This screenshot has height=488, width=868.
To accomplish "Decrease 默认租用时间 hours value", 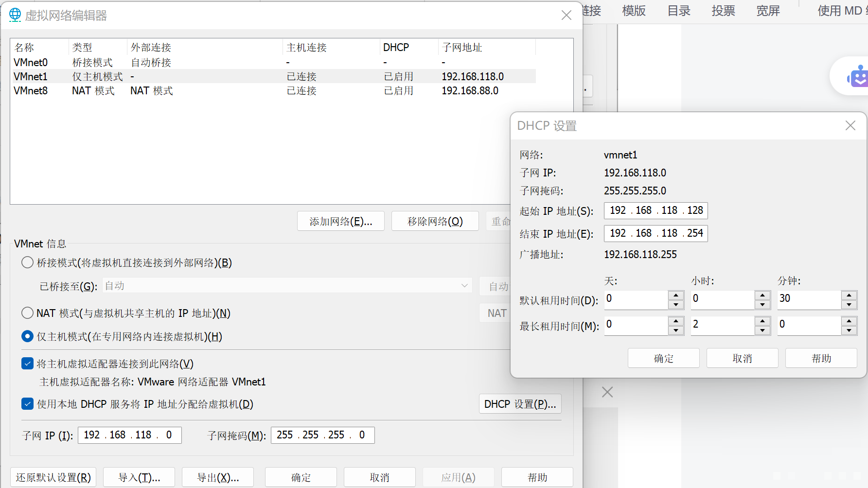I will point(762,305).
